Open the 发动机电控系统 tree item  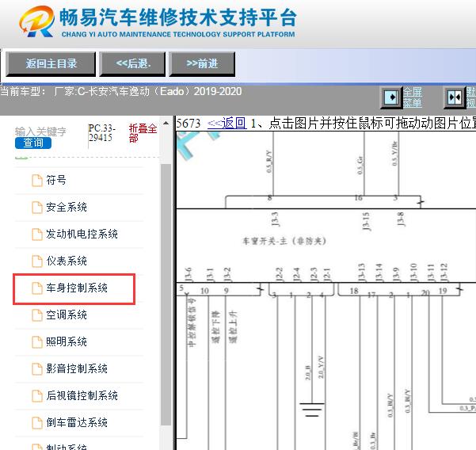click(82, 234)
